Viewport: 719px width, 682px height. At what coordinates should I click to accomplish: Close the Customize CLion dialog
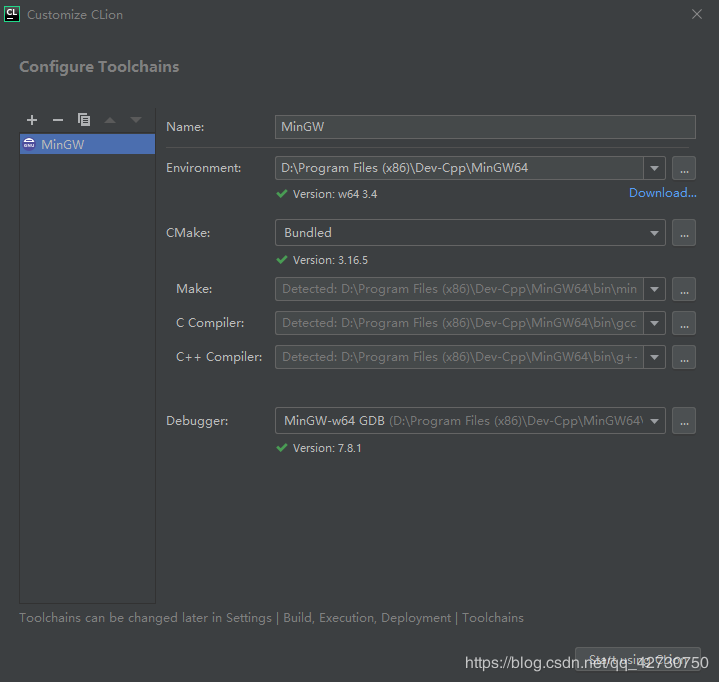[x=697, y=14]
